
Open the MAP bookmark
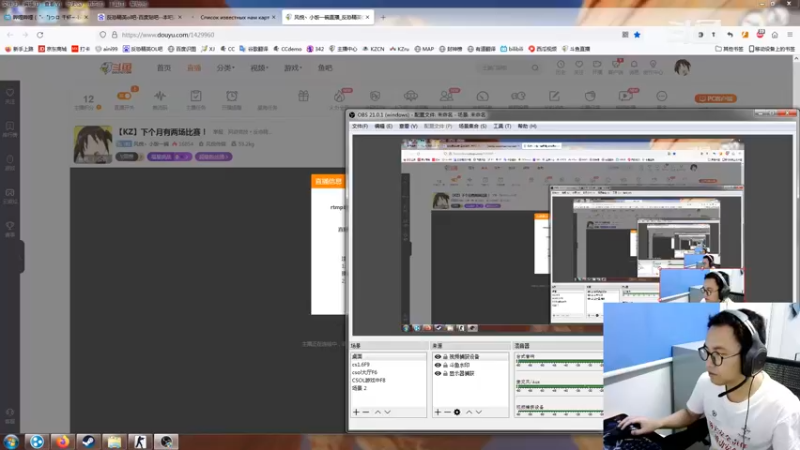pyautogui.click(x=424, y=49)
